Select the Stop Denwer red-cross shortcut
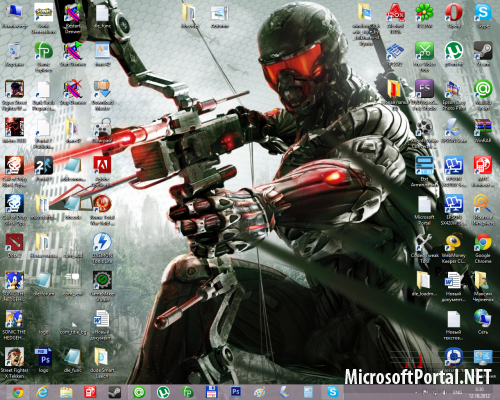 [x=73, y=91]
